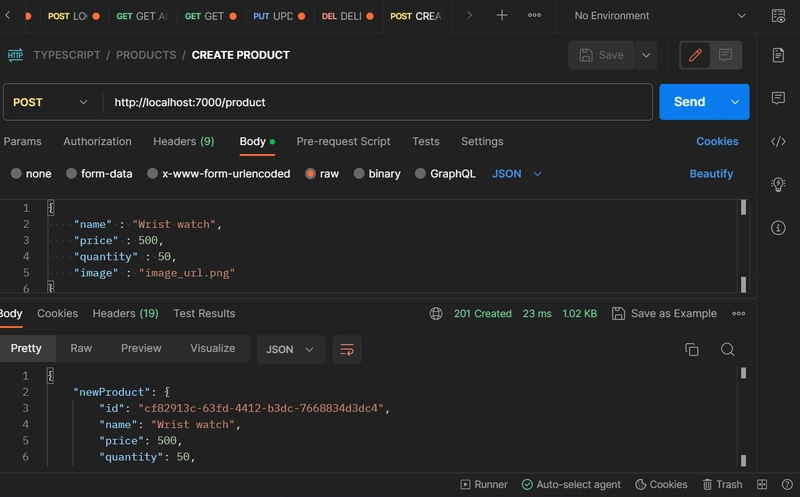Open the Runner
The image size is (800, 497).
click(x=484, y=484)
